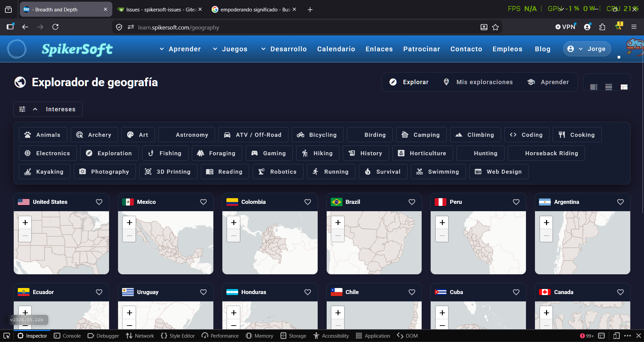Open the sidebar toggle in browser toolbar
The width and height of the screenshot is (644, 342).
pyautogui.click(x=10, y=27)
